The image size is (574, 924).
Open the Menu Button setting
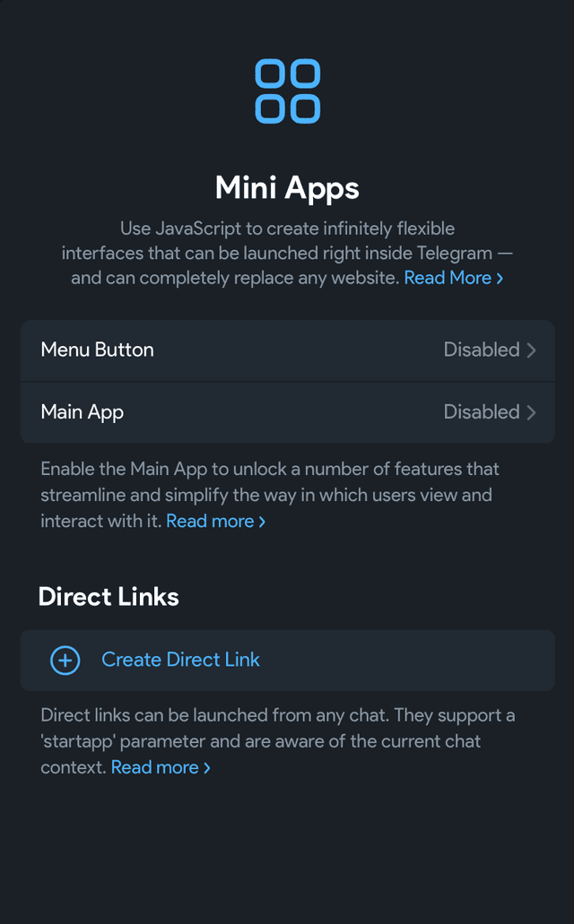click(x=287, y=350)
